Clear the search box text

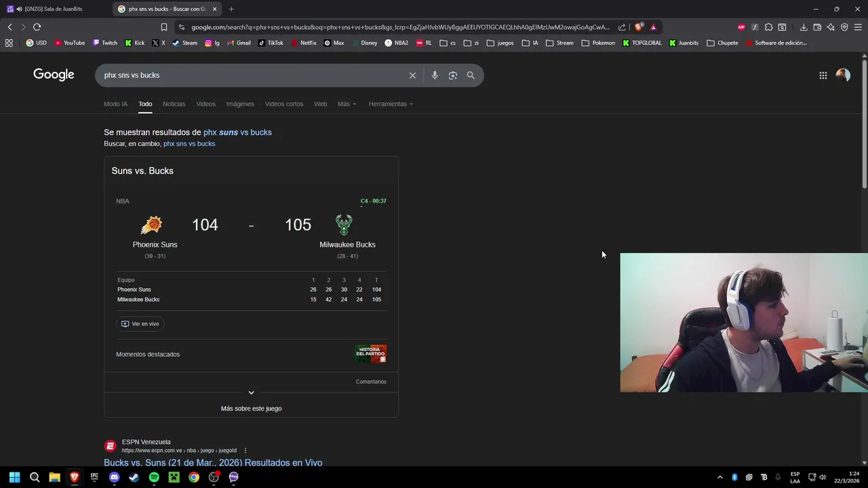pos(412,75)
